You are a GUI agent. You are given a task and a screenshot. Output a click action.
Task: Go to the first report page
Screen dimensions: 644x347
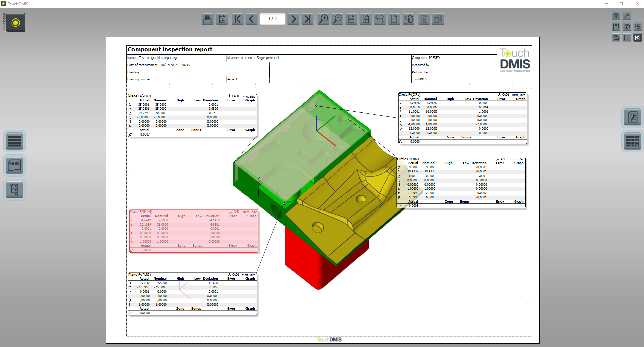[237, 19]
